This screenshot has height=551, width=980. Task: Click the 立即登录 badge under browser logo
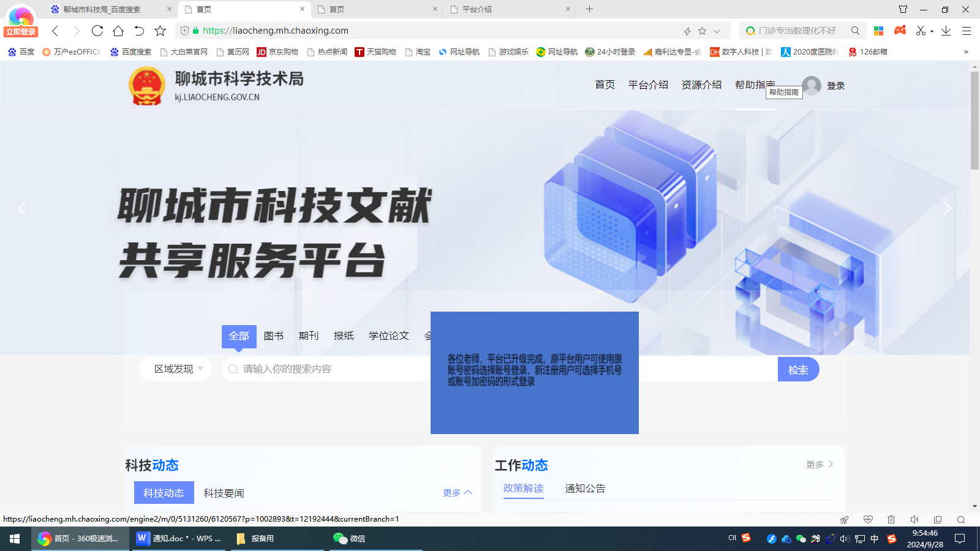pyautogui.click(x=21, y=32)
